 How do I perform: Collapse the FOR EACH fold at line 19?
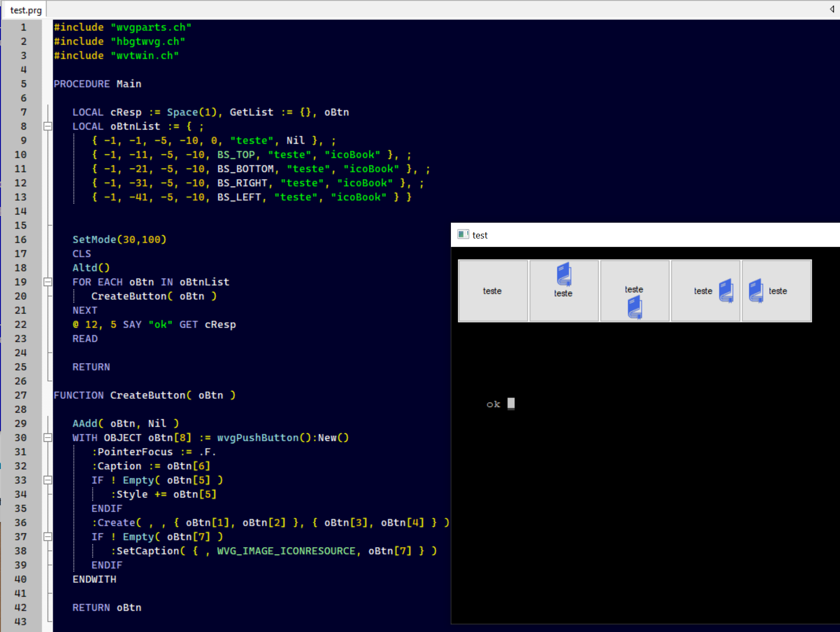click(48, 282)
